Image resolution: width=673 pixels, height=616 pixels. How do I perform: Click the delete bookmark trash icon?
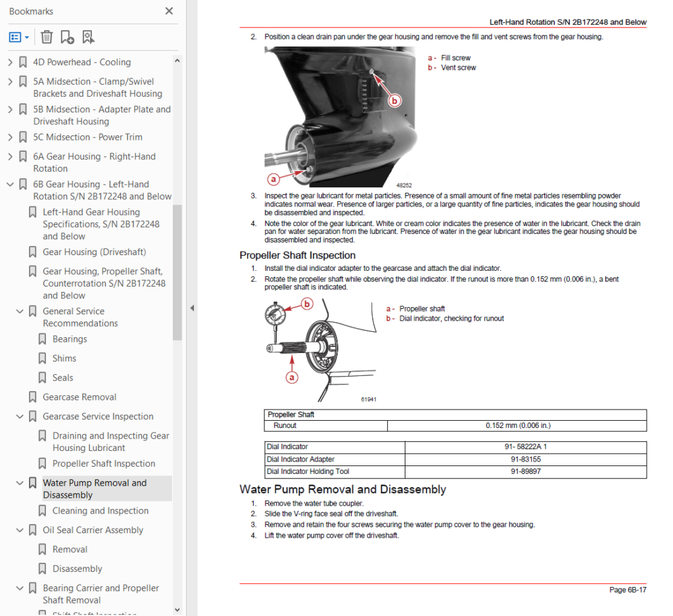click(x=47, y=37)
